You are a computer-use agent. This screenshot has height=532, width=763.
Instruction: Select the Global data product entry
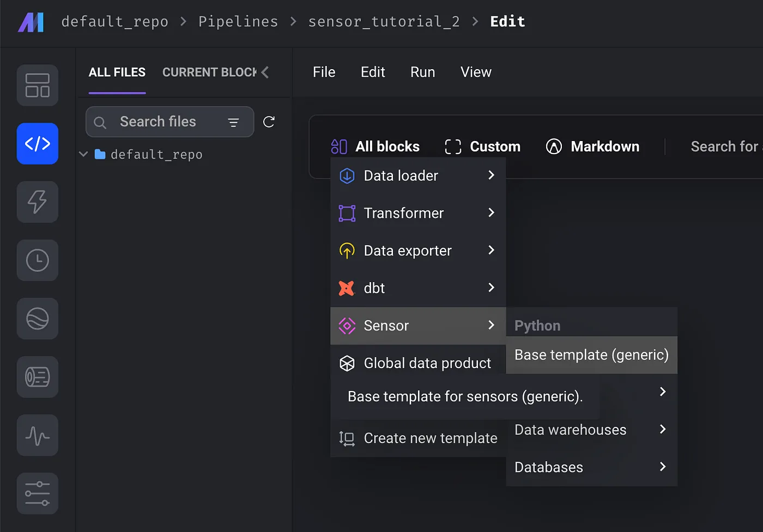tap(418, 363)
